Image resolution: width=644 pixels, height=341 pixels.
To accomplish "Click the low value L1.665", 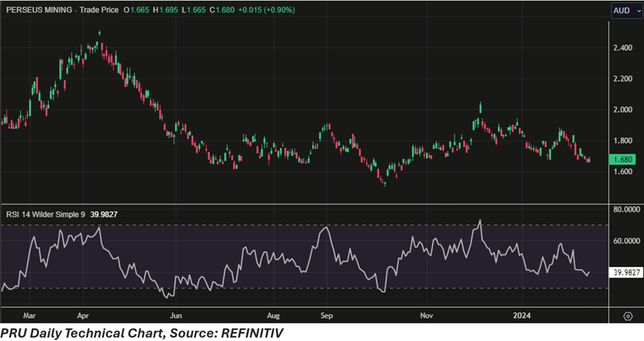I will 194,10.
